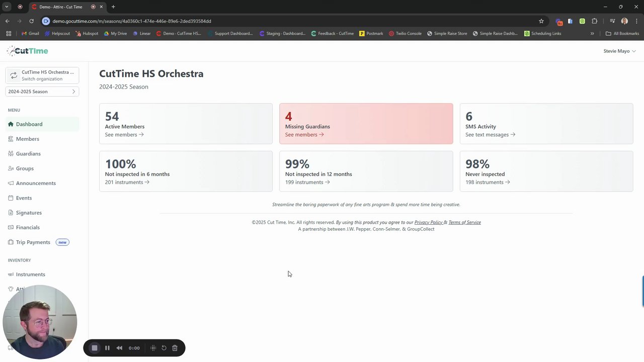
Task: Open Announcements in the menu
Action: coord(36,183)
